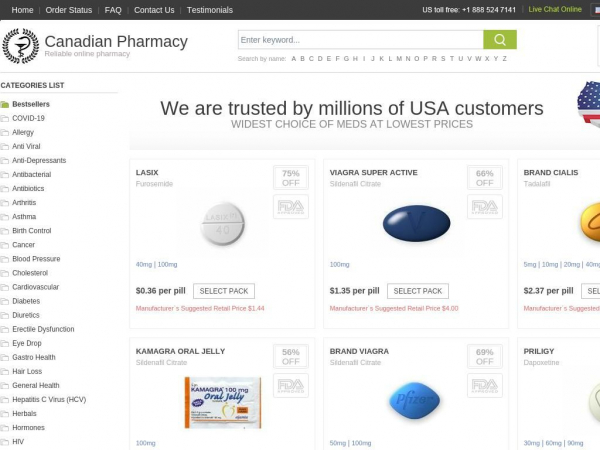Search medications by letter M
The image size is (600, 450).
point(399,59)
